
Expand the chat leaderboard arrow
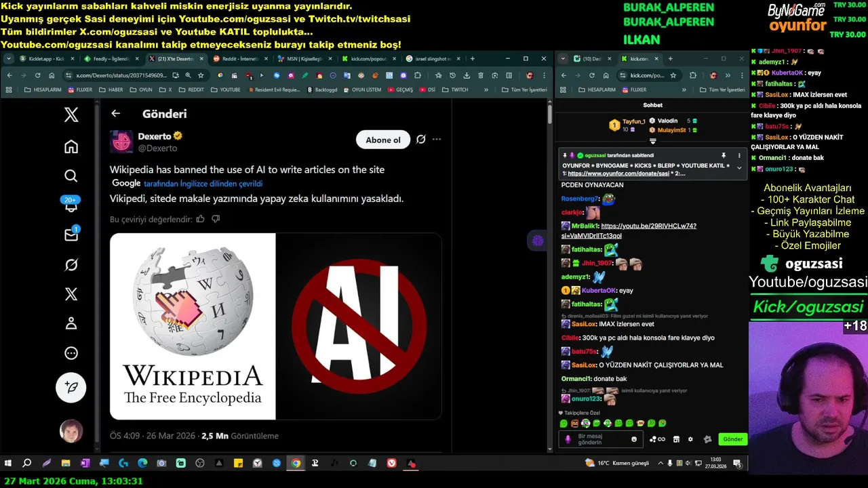pyautogui.click(x=653, y=141)
